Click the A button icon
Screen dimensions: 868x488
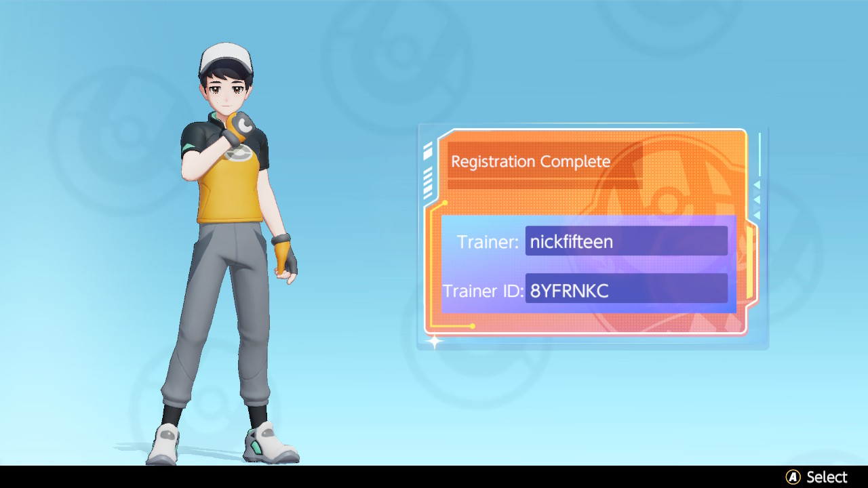pyautogui.click(x=793, y=477)
